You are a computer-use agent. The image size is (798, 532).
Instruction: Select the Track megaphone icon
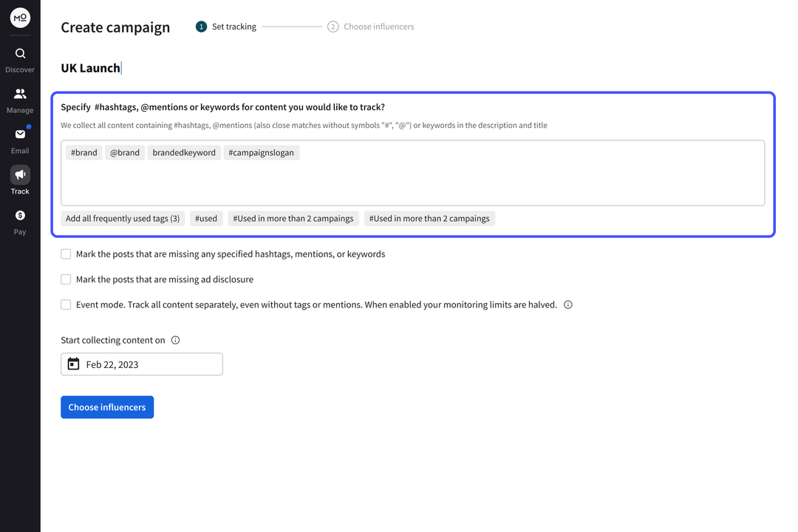point(19,175)
